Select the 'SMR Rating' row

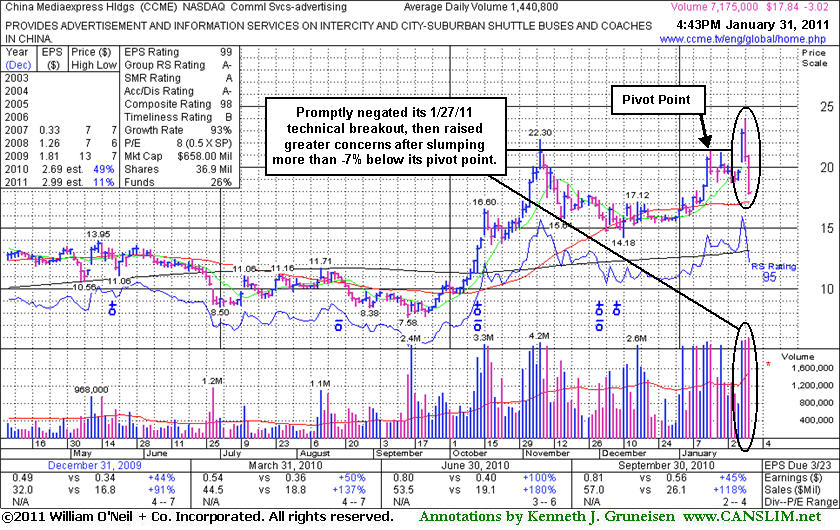[178, 78]
